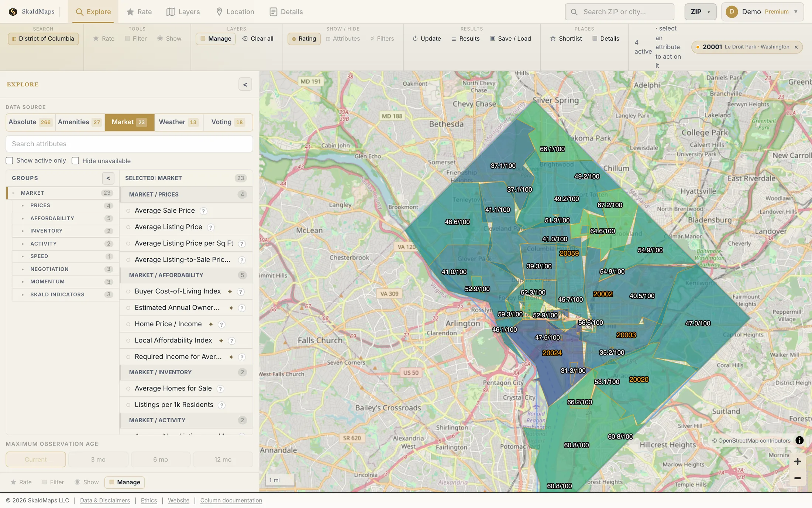Image resolution: width=812 pixels, height=508 pixels.
Task: Select the Amenities data source tab
Action: 80,122
